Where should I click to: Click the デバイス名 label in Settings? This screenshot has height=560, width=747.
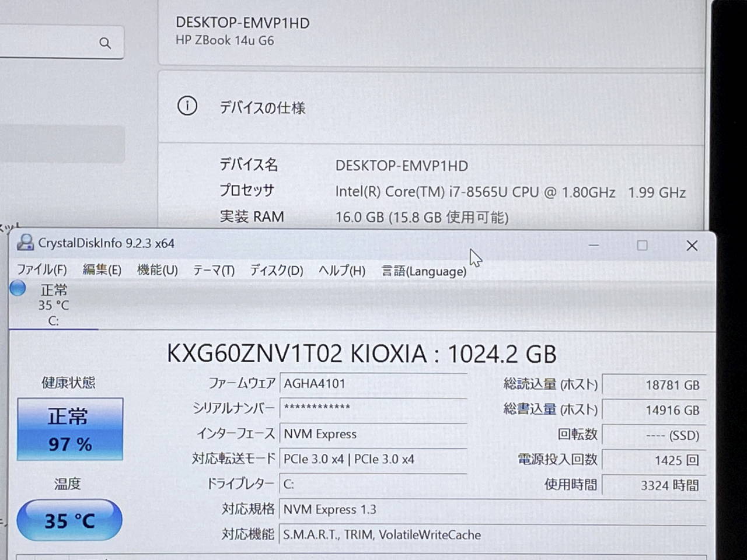coord(249,164)
